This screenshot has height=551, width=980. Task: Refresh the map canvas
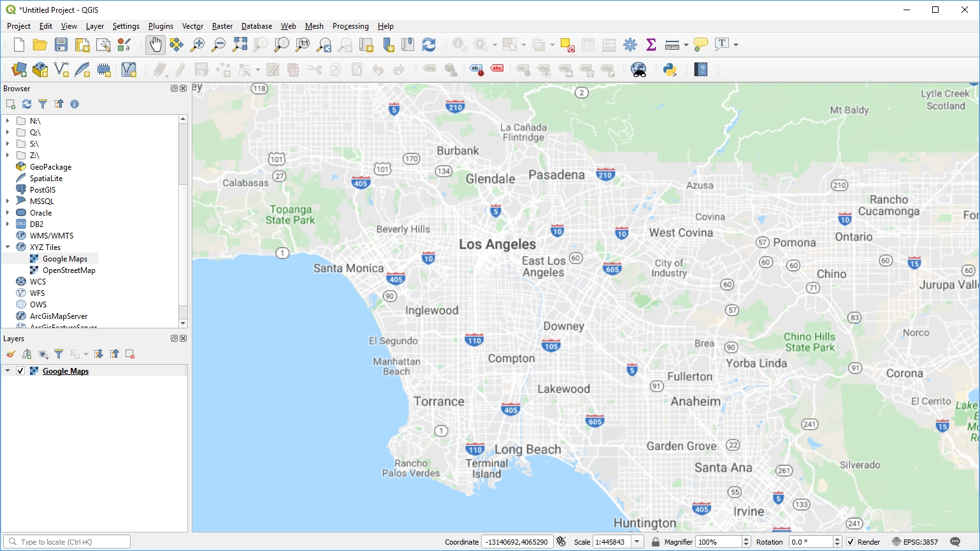coord(428,45)
